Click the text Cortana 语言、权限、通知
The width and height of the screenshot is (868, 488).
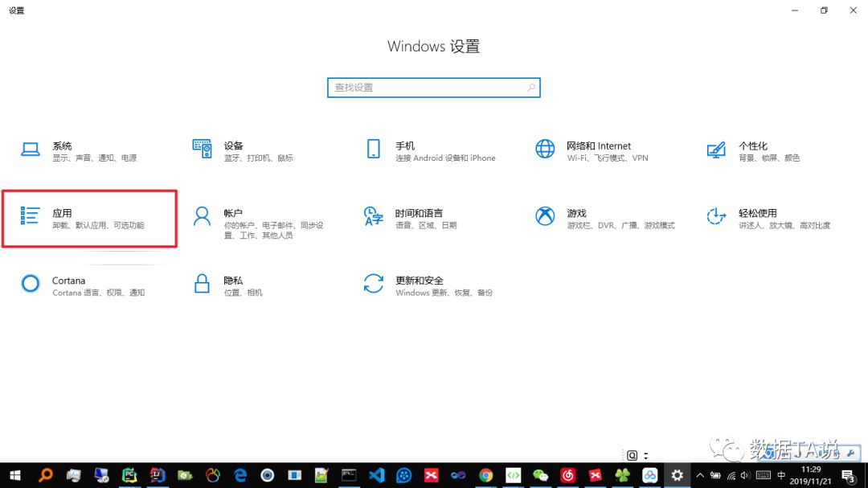pos(99,293)
